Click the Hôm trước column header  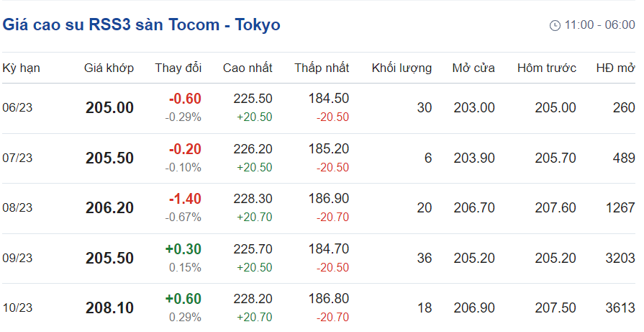click(x=547, y=68)
